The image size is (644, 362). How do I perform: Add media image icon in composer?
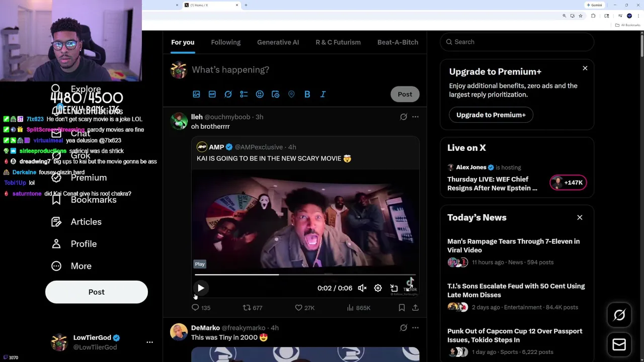[x=196, y=94]
